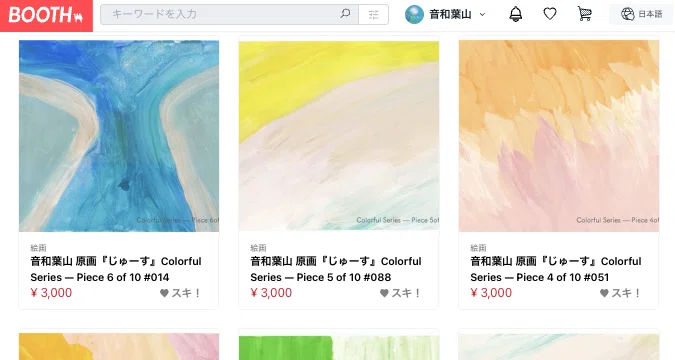
Task: Open title link for Piece 5 of 10 #088
Action: 336,269
